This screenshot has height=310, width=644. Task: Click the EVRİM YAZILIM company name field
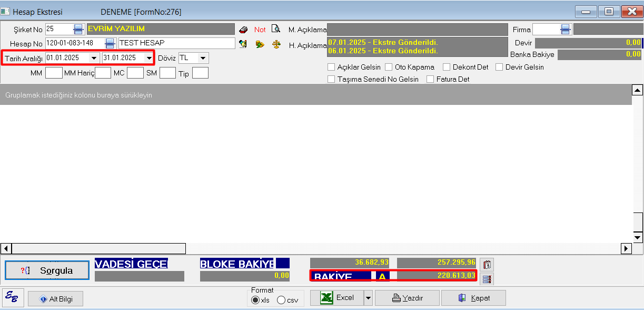(161, 29)
